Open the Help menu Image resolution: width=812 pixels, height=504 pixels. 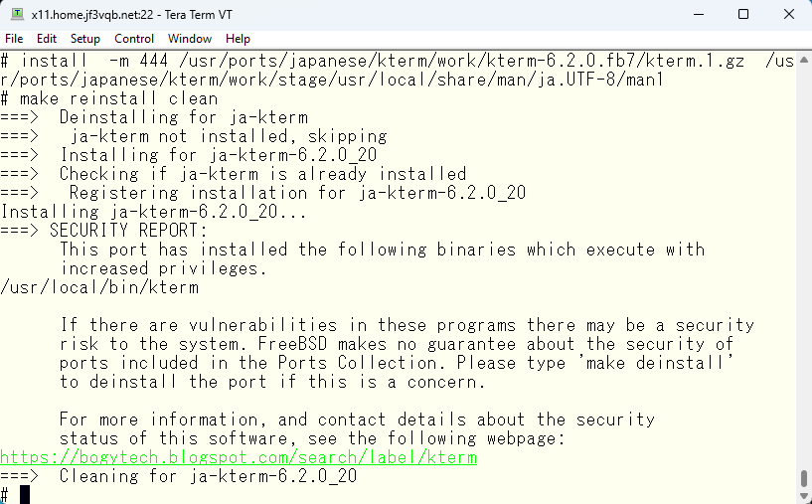pos(238,39)
